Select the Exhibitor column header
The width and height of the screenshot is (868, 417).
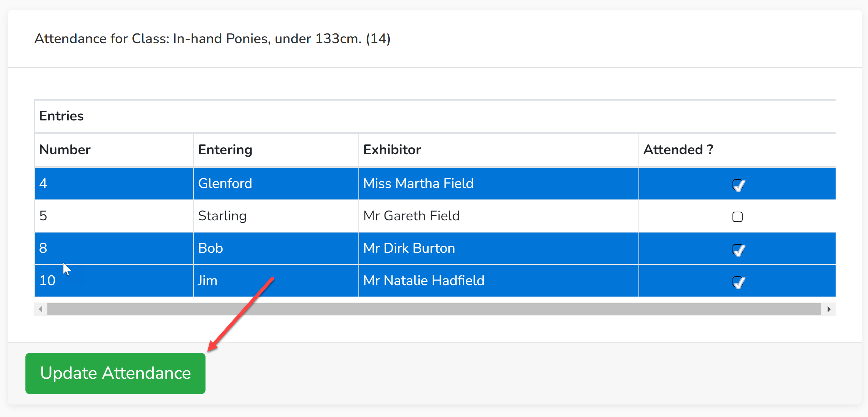pos(498,150)
